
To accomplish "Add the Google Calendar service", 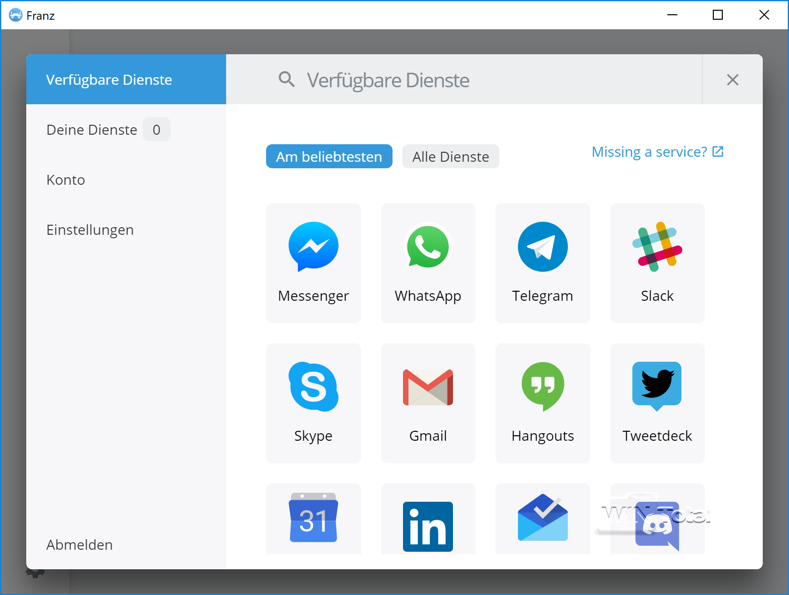I will pyautogui.click(x=313, y=519).
